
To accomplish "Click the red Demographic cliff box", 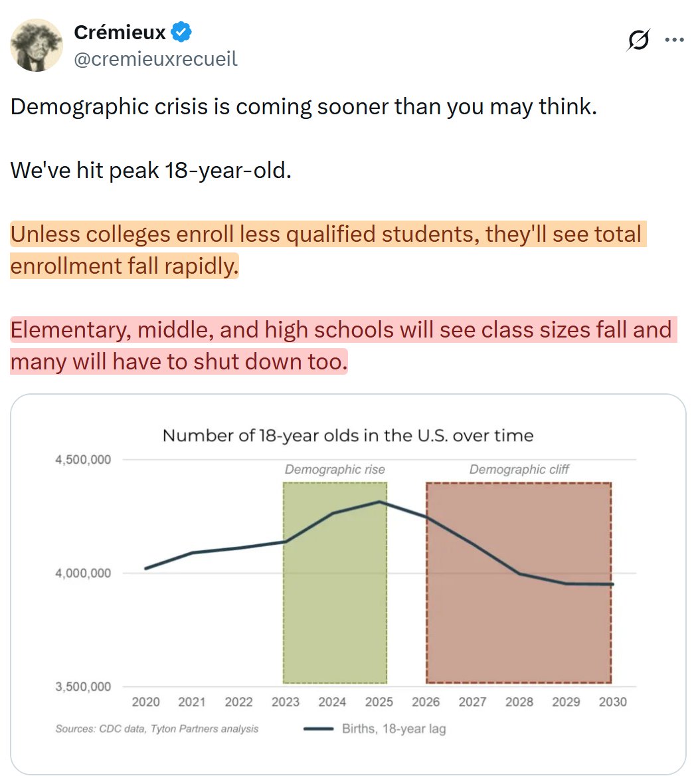I will [x=519, y=583].
